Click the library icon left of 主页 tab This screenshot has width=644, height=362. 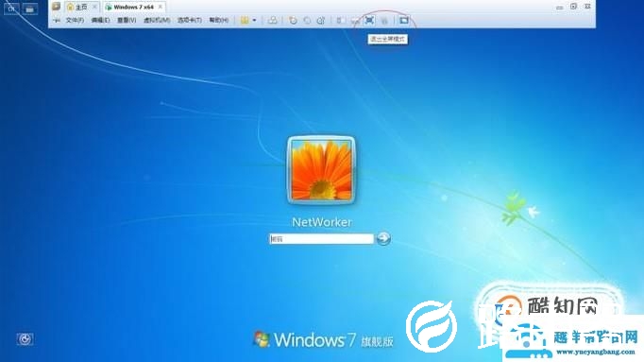(57, 7)
